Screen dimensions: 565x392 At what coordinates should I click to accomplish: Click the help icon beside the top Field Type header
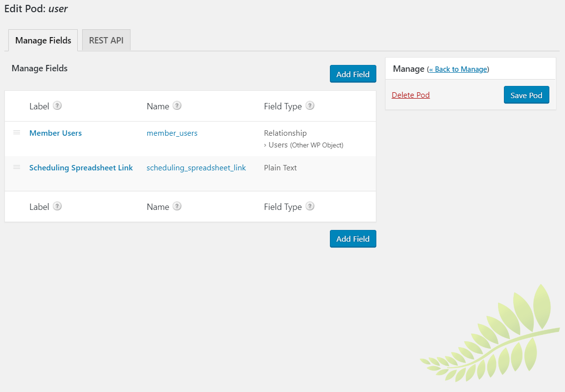tap(309, 105)
